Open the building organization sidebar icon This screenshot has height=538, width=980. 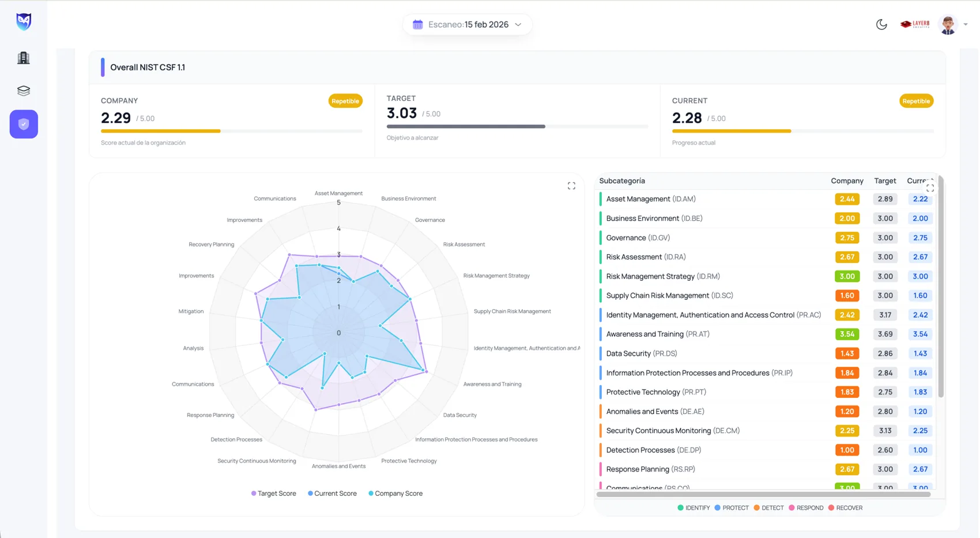[24, 58]
